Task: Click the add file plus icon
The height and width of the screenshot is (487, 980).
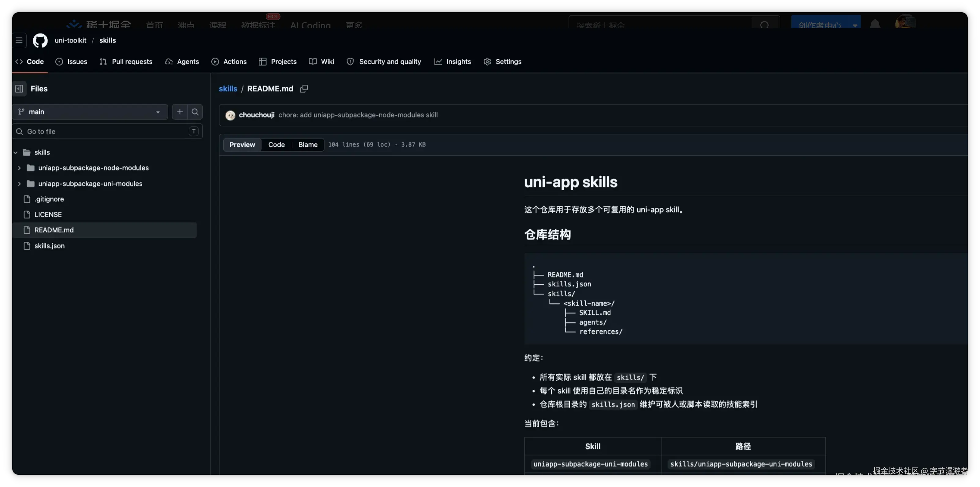Action: 180,111
